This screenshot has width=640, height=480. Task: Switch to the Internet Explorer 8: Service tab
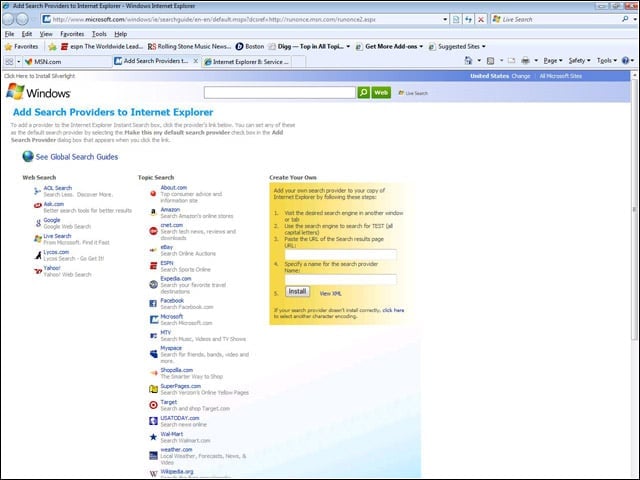tap(247, 62)
